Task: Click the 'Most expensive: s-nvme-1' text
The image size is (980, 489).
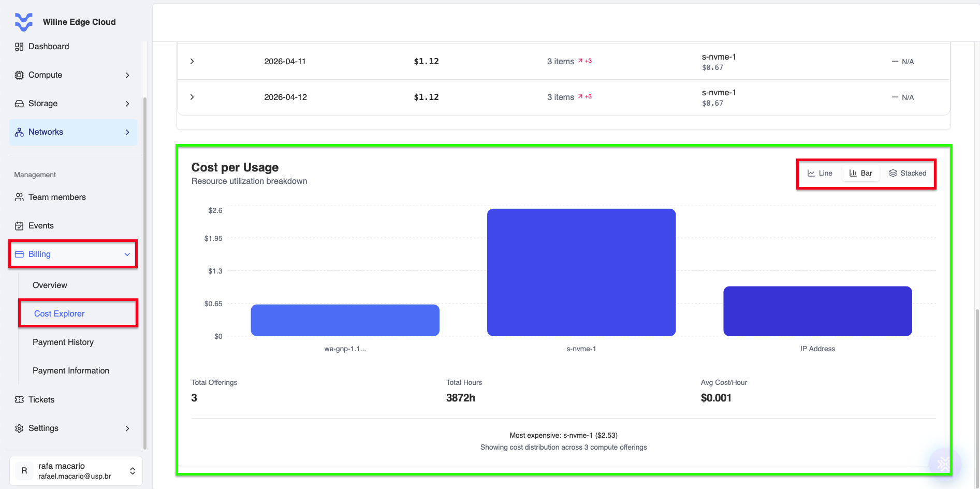Action: tap(563, 435)
